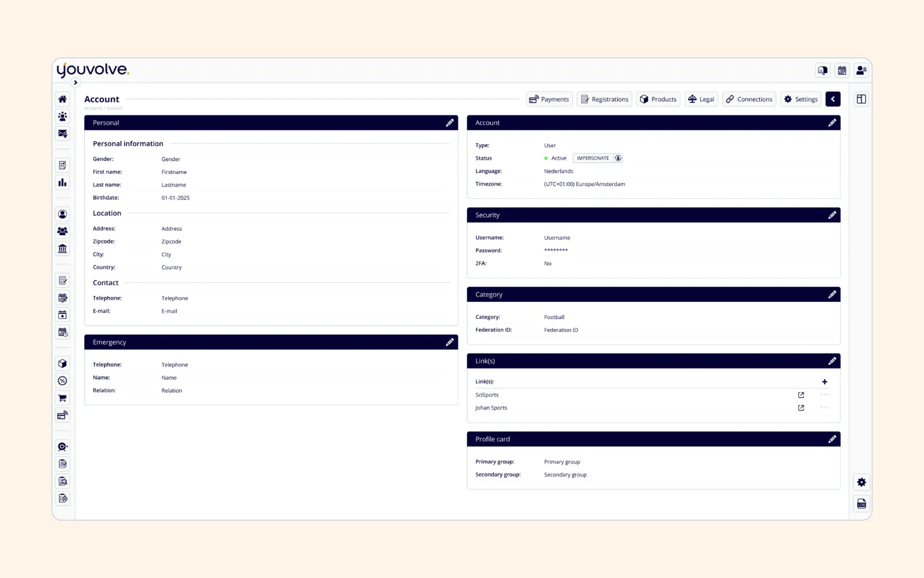Edit the Profile card section via pencil

tap(832, 439)
